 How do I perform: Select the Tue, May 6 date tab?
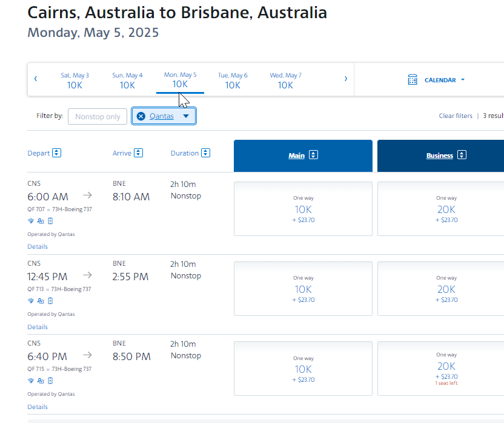pyautogui.click(x=233, y=80)
